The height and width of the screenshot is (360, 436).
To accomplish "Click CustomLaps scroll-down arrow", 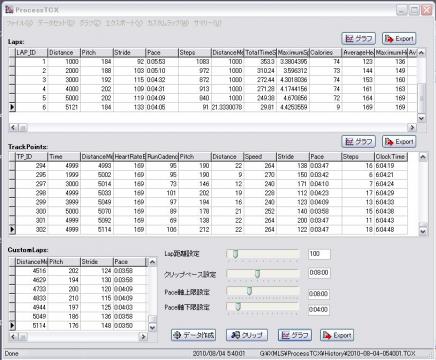I will tap(152, 327).
